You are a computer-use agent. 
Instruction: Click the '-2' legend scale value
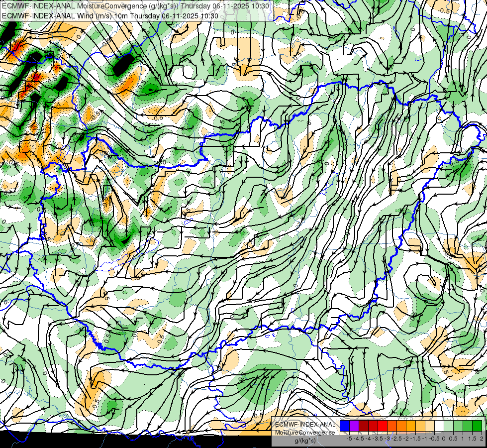(406, 439)
